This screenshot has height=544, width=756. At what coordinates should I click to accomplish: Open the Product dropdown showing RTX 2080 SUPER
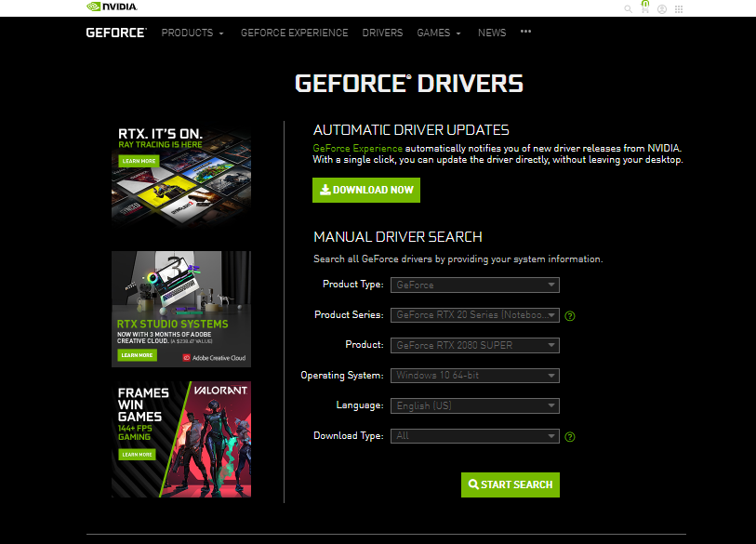[475, 345]
